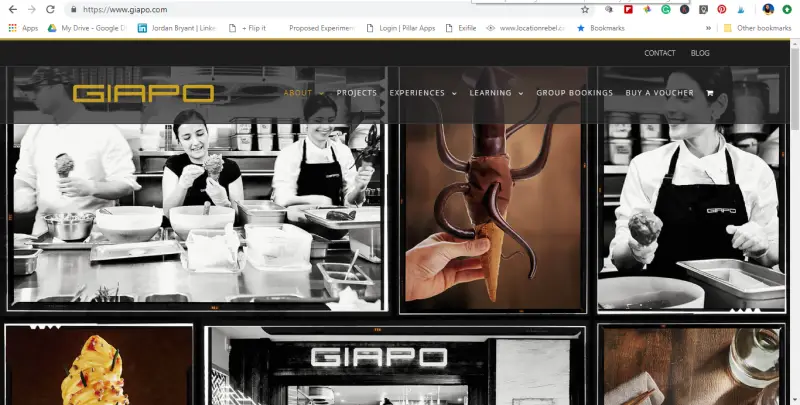Open the Flip it bookmark

pos(247,28)
